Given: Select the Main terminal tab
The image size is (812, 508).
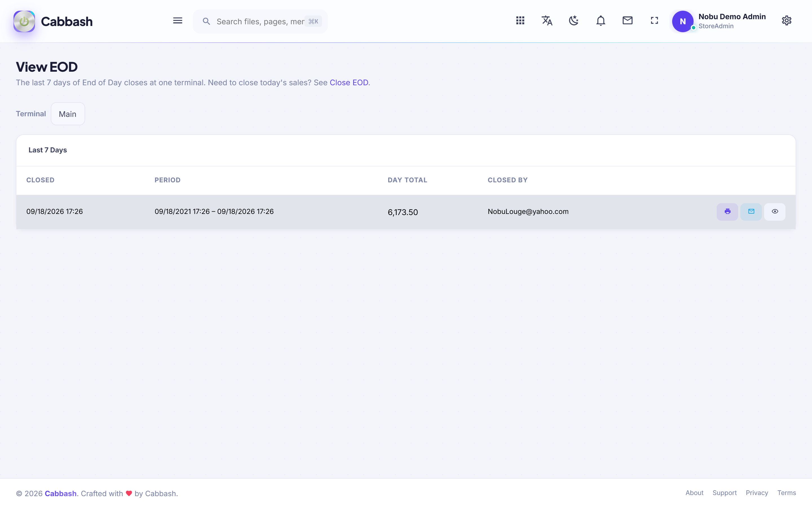Looking at the screenshot, I should [68, 114].
